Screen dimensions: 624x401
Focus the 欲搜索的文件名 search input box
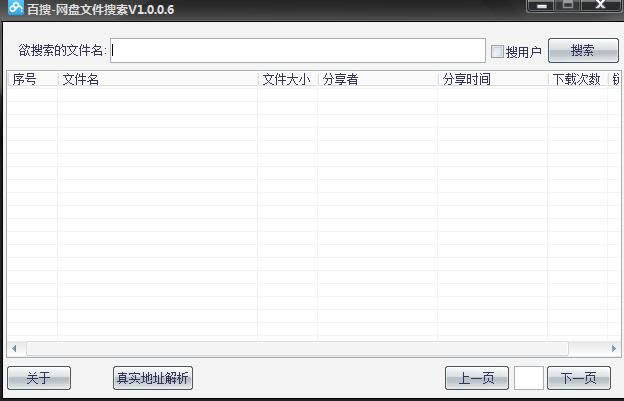pos(298,51)
